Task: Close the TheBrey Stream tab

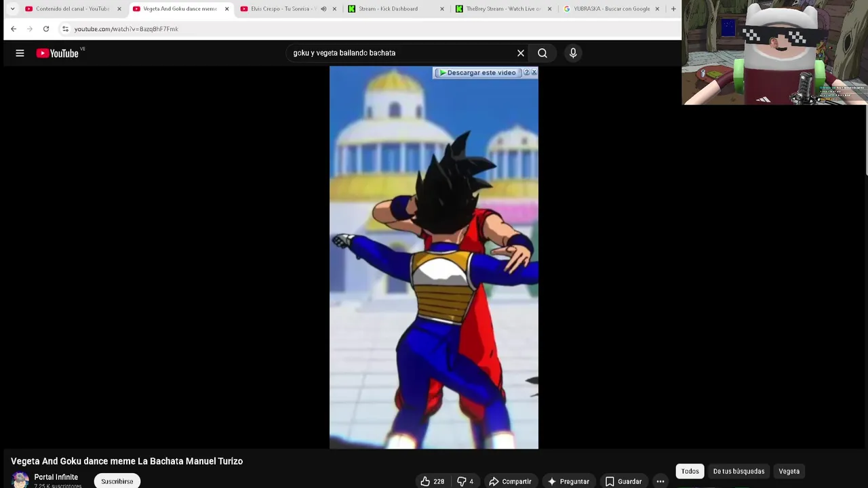Action: point(549,9)
